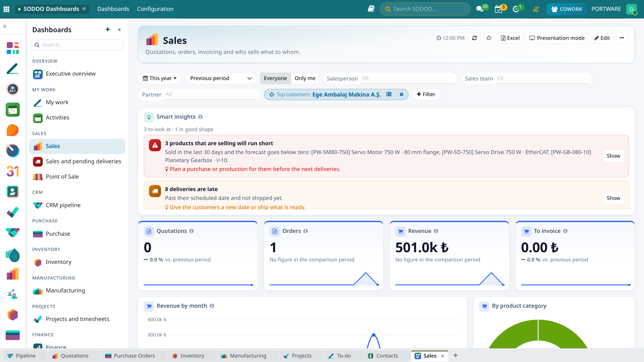
Task: Show info for Smart insights
Action: click(x=200, y=117)
